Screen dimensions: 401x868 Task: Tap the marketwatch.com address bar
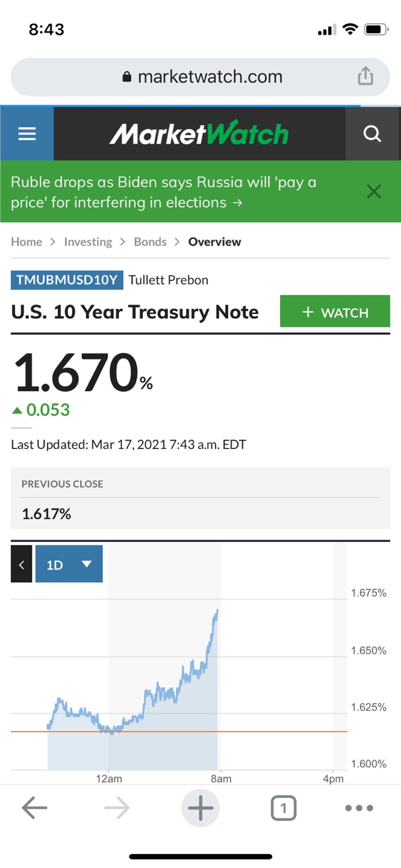click(x=202, y=77)
